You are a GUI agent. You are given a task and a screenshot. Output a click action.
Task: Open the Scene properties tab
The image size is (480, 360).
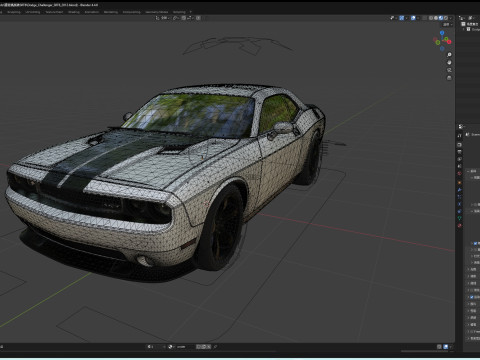[x=459, y=166]
